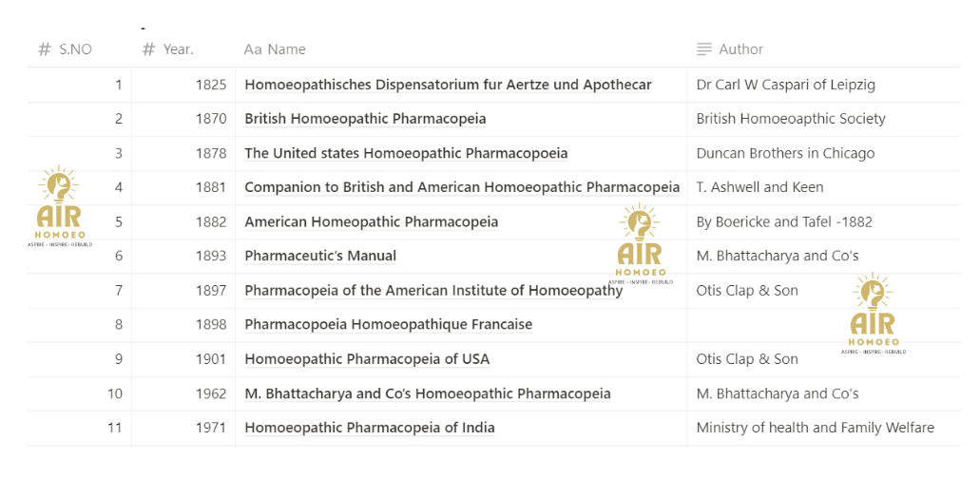Click the Aa text icon beside Name

tap(253, 49)
